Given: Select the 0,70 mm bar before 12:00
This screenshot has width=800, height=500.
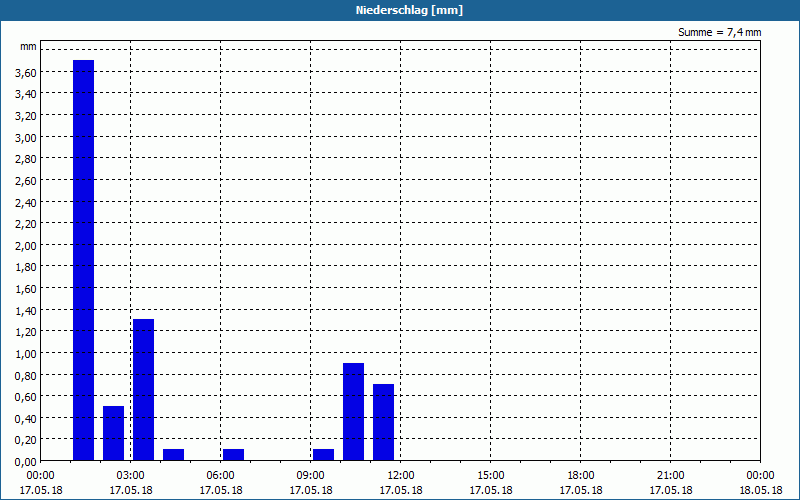Looking at the screenshot, I should [384, 422].
